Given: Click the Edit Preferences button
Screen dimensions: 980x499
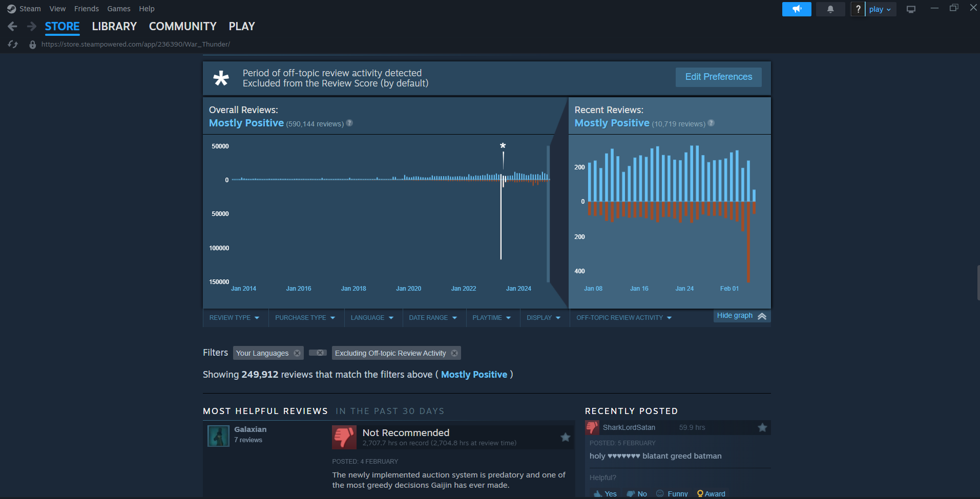Looking at the screenshot, I should [718, 77].
